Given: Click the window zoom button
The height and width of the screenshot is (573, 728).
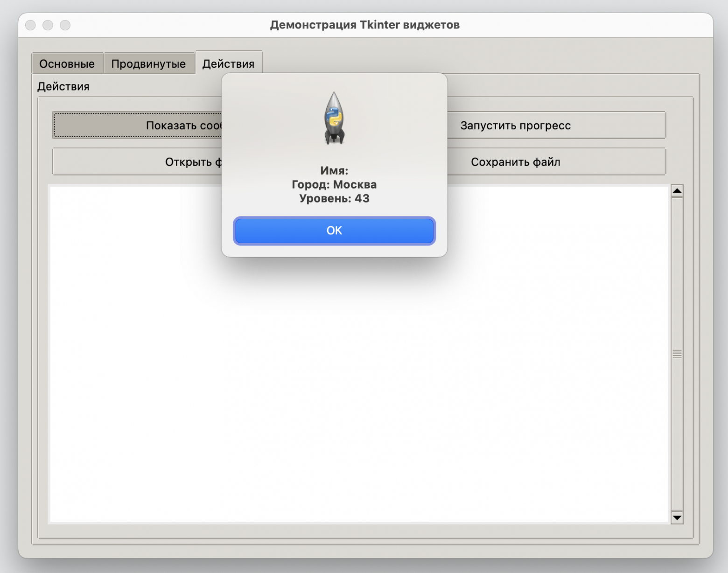Looking at the screenshot, I should [x=65, y=25].
